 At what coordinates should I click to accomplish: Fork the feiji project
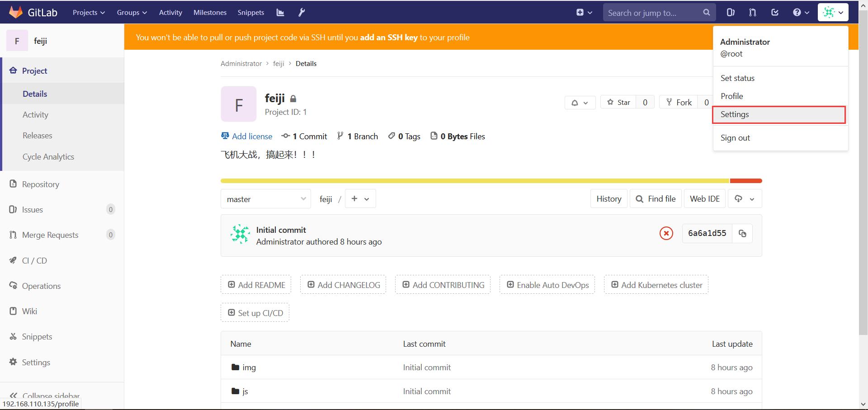679,102
